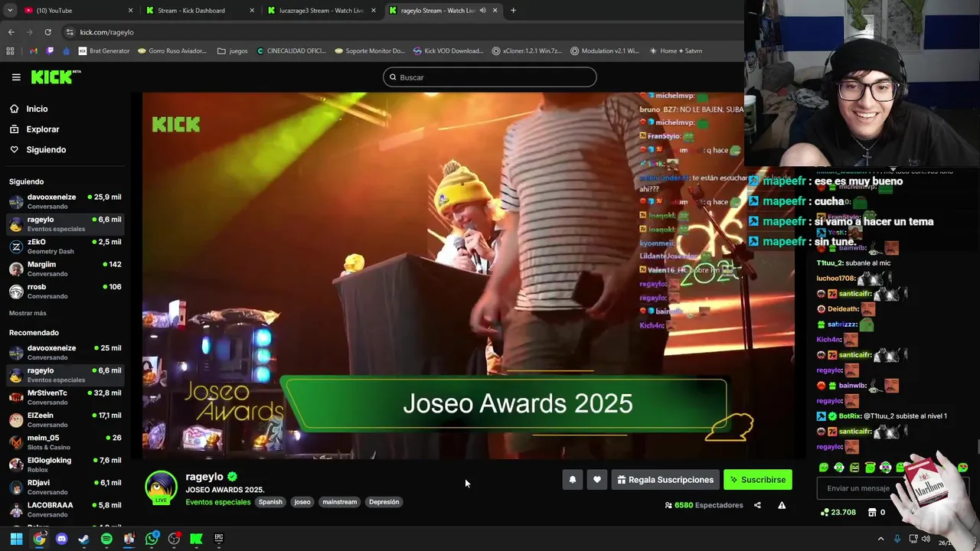Open meim_05 Slots & Casino channel
Viewport: 980px width, 551px height.
pyautogui.click(x=64, y=442)
